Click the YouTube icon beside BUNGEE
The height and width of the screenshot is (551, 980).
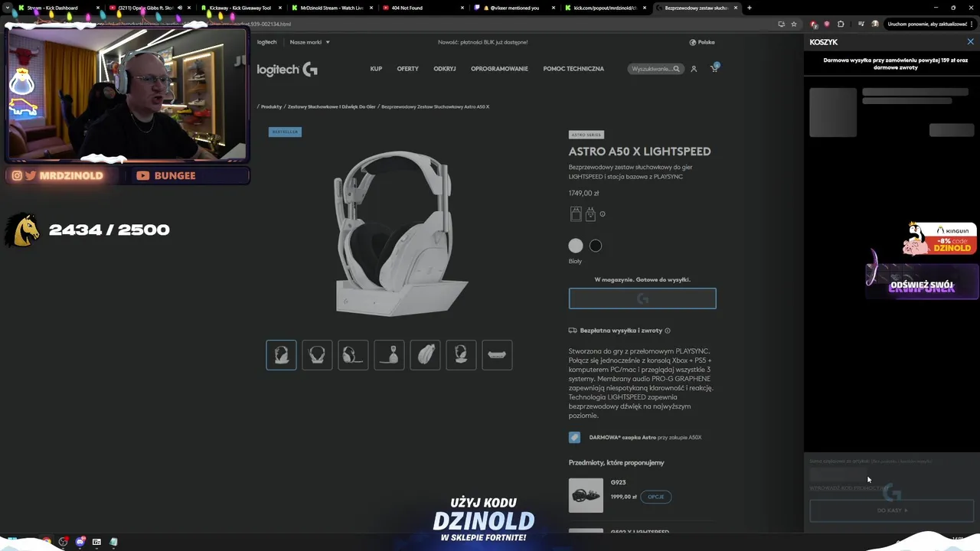click(142, 175)
